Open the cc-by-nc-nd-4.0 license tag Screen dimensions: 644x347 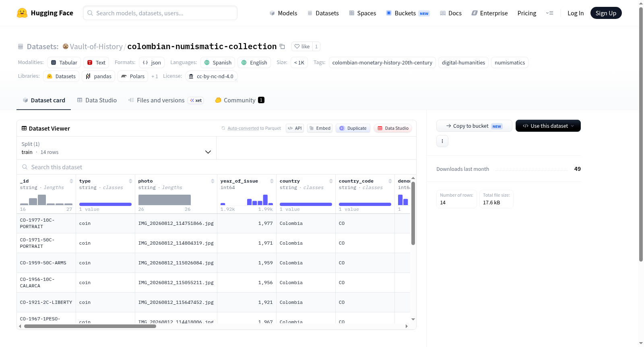tap(211, 76)
